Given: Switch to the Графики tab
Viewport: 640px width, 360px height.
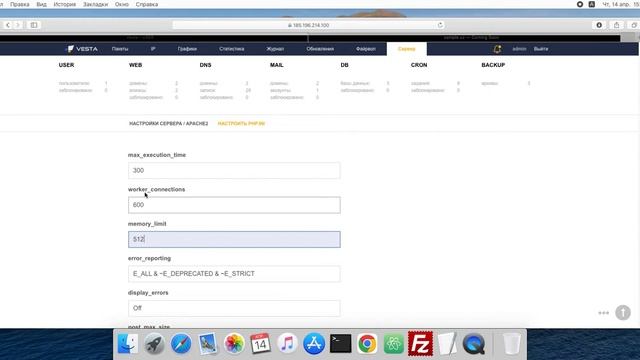Looking at the screenshot, I should pos(187,49).
